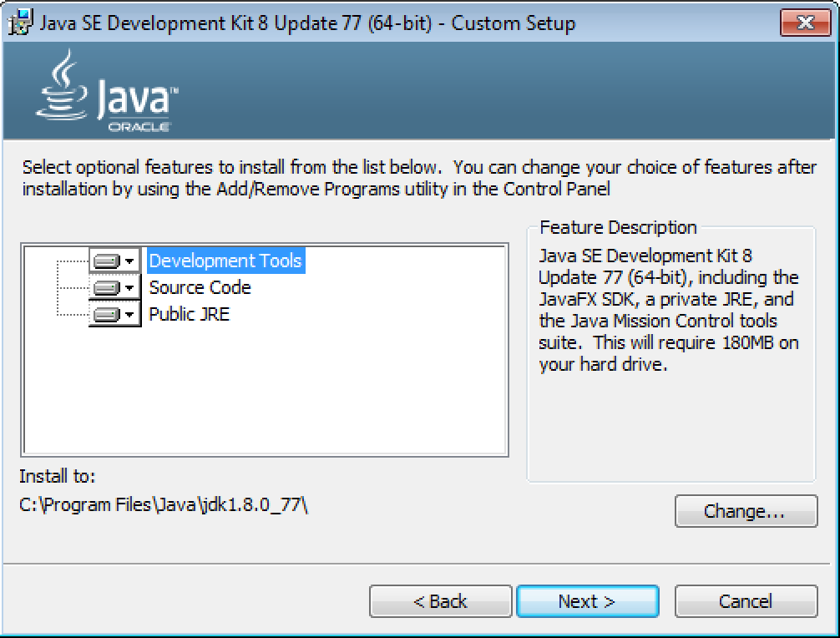The width and height of the screenshot is (840, 638).
Task: Click the Change... install path button
Action: [746, 511]
